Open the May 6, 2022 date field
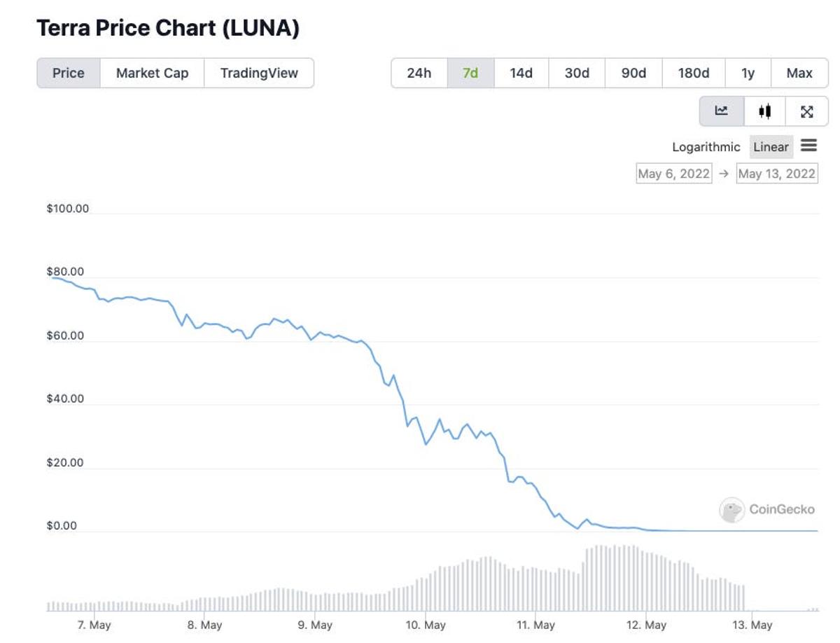 [674, 173]
